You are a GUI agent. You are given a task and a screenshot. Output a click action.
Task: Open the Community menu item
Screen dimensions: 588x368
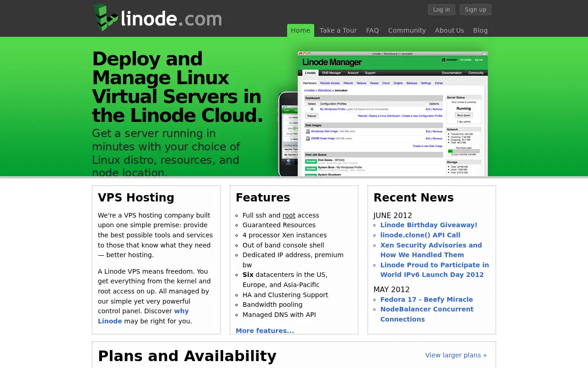click(x=407, y=30)
